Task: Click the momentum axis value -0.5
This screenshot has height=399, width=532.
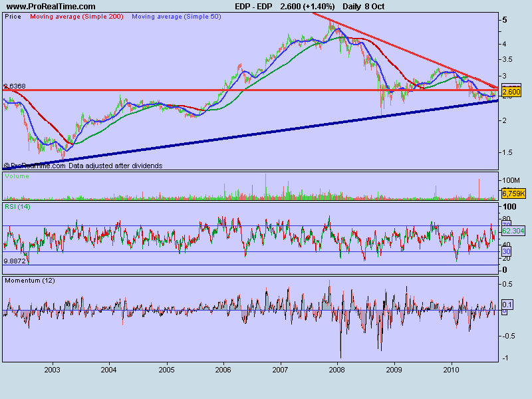Action: pos(509,336)
